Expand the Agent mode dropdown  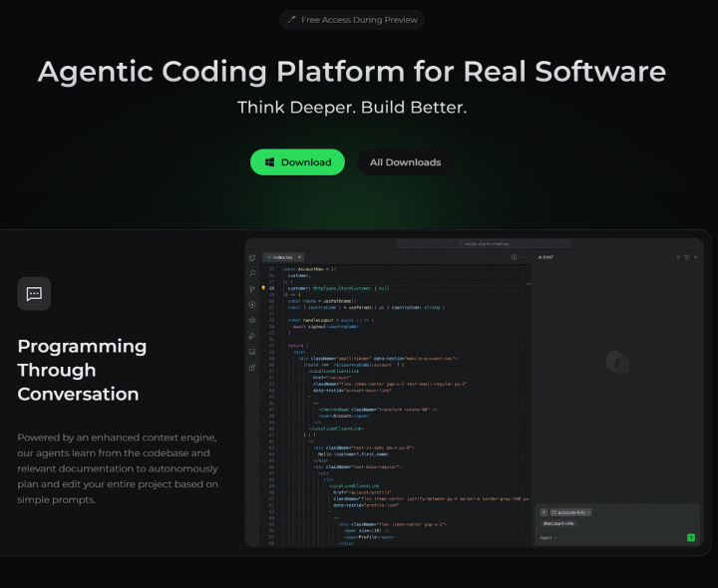coord(548,537)
